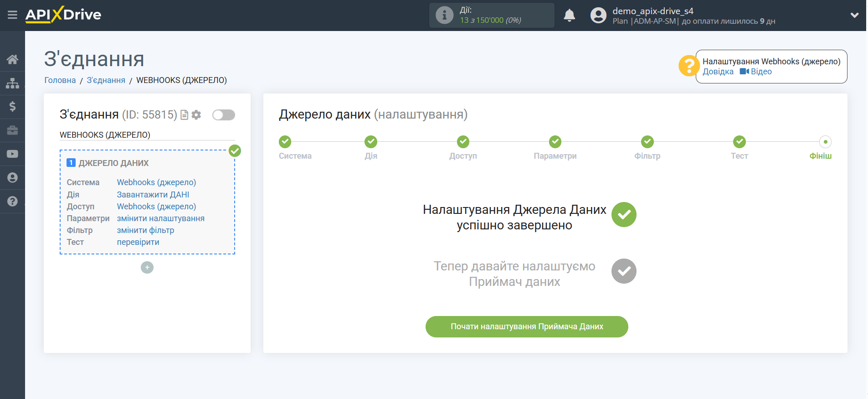Viewport: 868px width, 399px height.
Task: Open the video tutorials sidebar icon
Action: pyautogui.click(x=12, y=154)
